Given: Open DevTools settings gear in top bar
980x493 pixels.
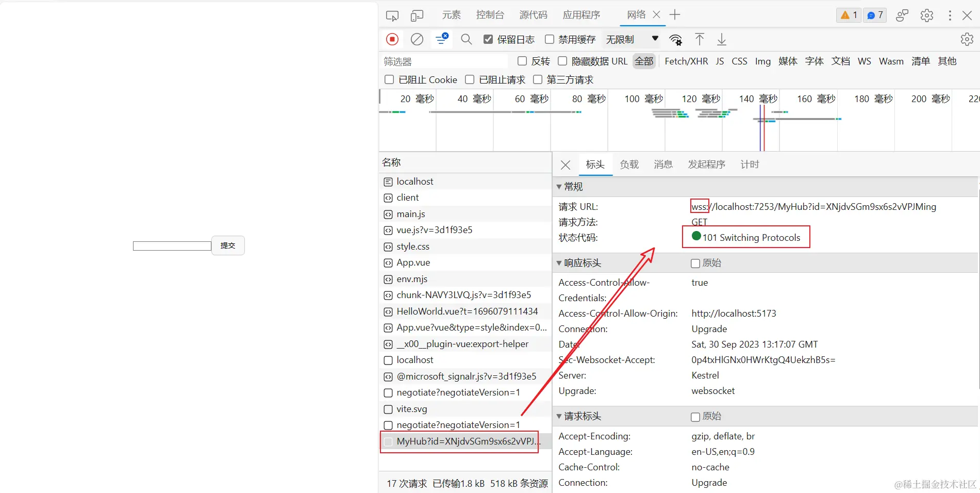Looking at the screenshot, I should tap(927, 15).
